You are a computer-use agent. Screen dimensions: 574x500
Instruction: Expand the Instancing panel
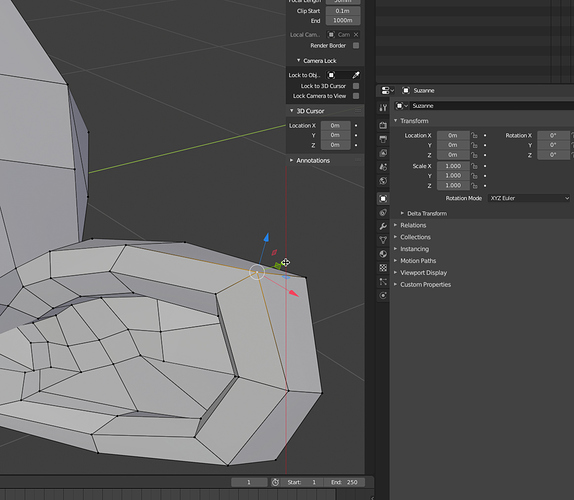click(411, 249)
